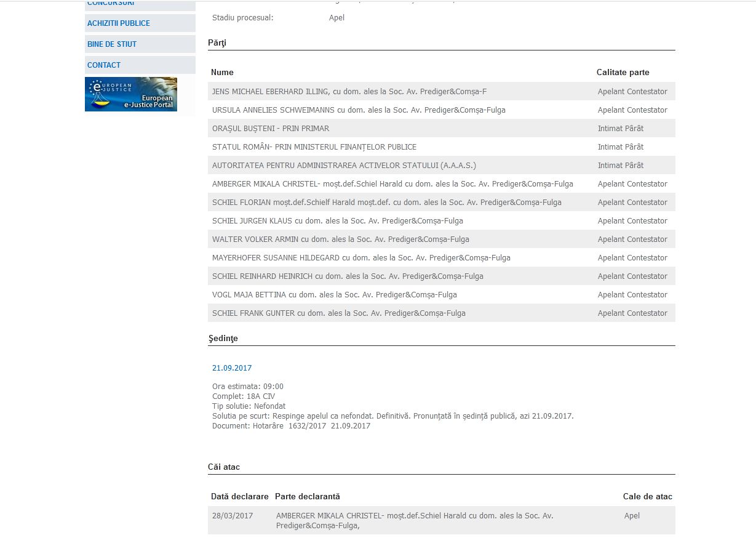Click the SCHIEL JURGEN KLAUS party row

click(x=337, y=221)
